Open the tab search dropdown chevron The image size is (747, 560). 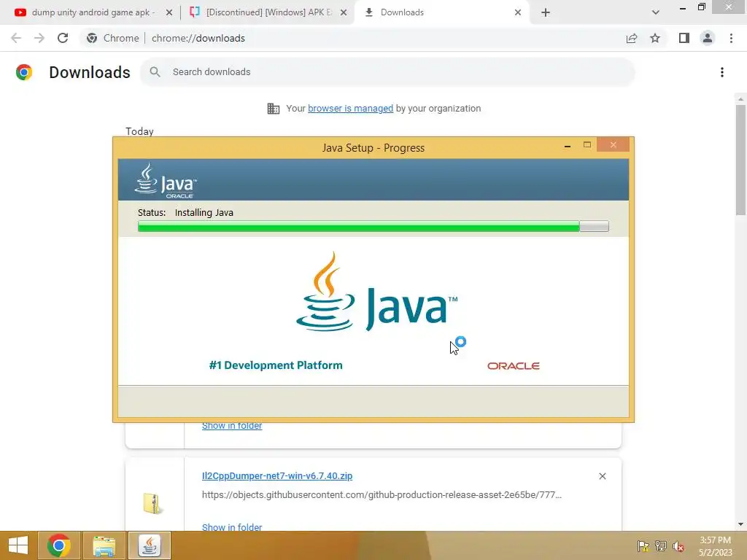pos(656,13)
